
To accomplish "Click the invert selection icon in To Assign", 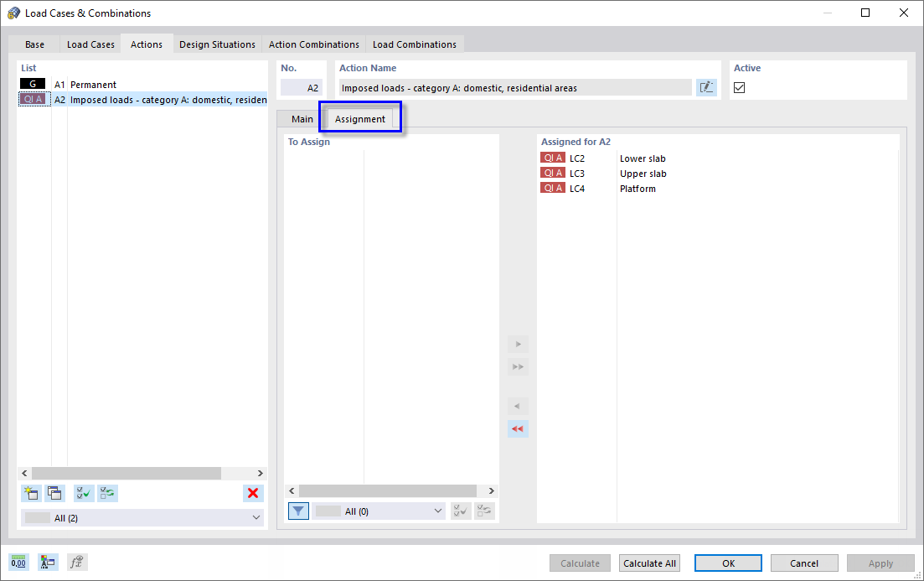I will (484, 511).
